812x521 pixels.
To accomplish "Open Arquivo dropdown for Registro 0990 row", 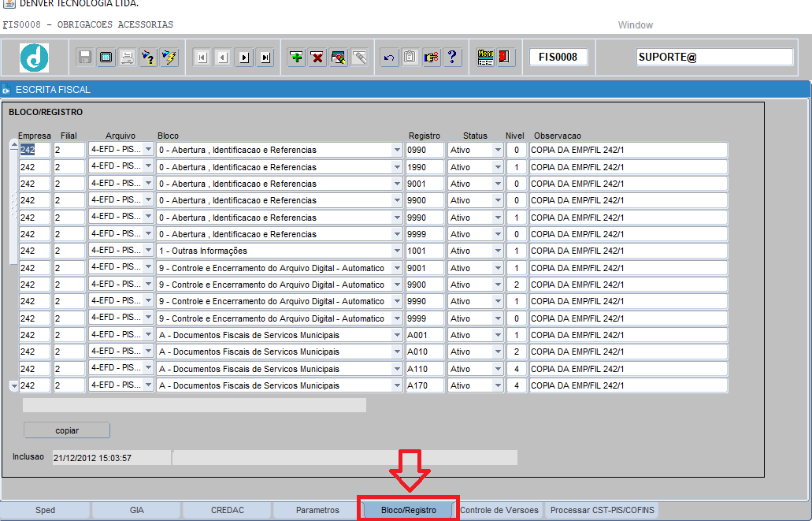I will 149,149.
